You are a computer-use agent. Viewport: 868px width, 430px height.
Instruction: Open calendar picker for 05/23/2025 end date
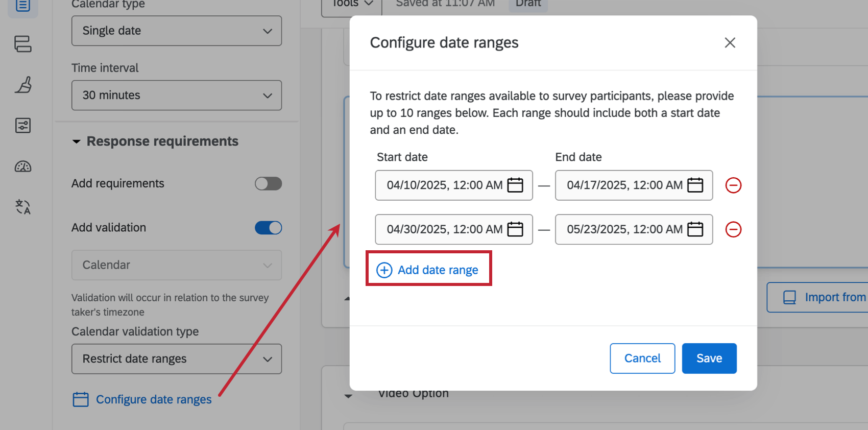point(695,229)
